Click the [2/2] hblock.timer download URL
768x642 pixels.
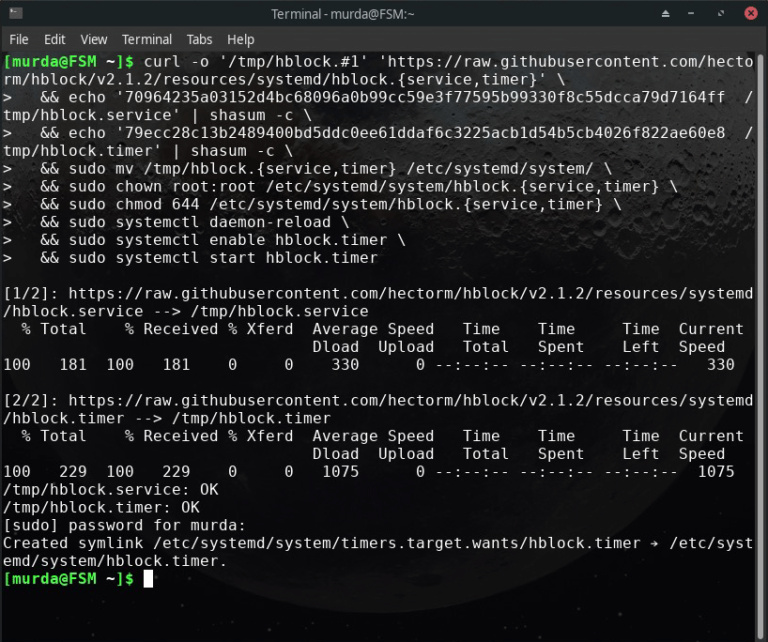coord(400,401)
